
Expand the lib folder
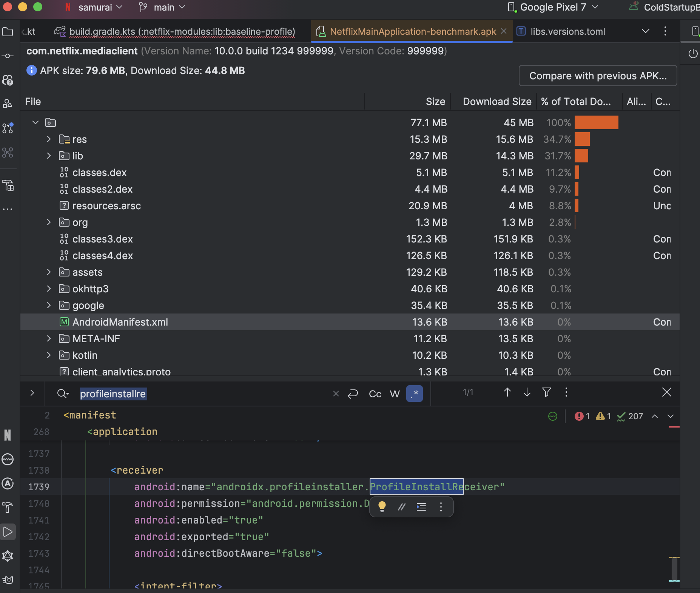coord(49,156)
